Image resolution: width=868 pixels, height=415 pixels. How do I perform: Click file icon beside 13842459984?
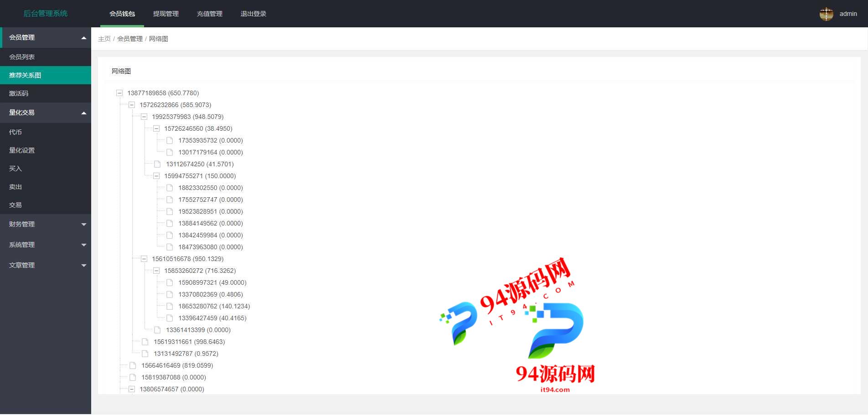click(x=170, y=235)
